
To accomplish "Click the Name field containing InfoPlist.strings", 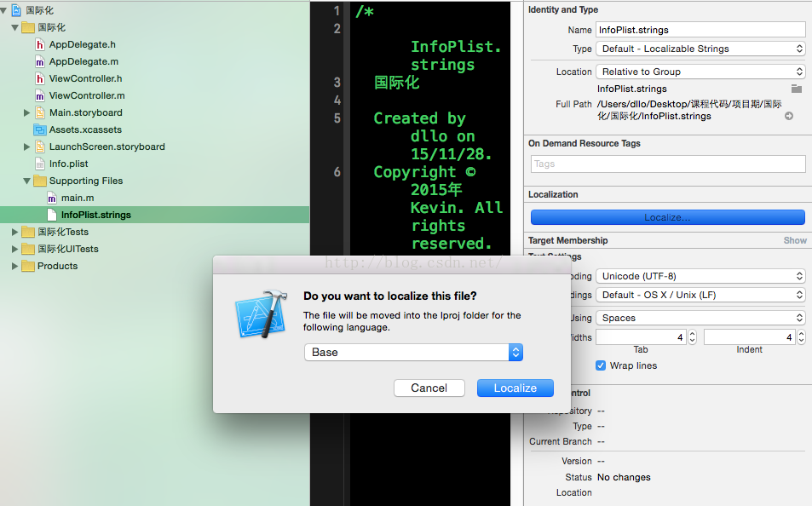I will (700, 30).
